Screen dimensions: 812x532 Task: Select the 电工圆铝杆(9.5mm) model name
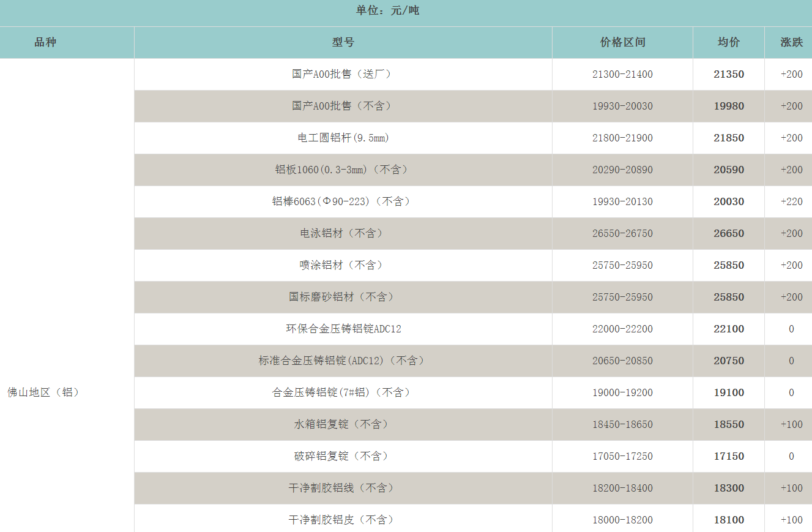pyautogui.click(x=343, y=138)
